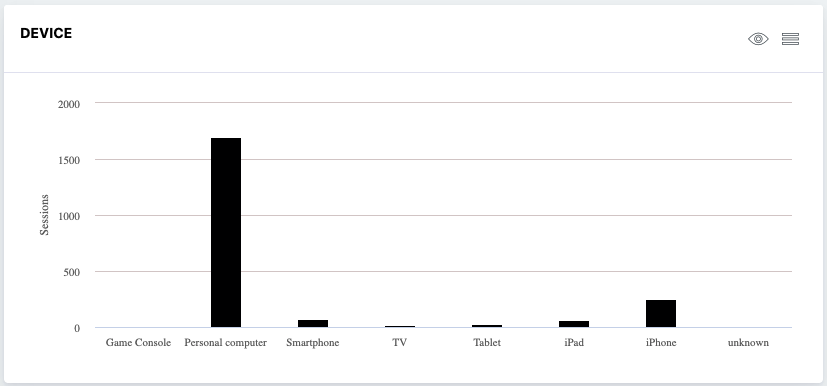Click the Tablet bar
Image resolution: width=827 pixels, height=386 pixels.
point(487,326)
